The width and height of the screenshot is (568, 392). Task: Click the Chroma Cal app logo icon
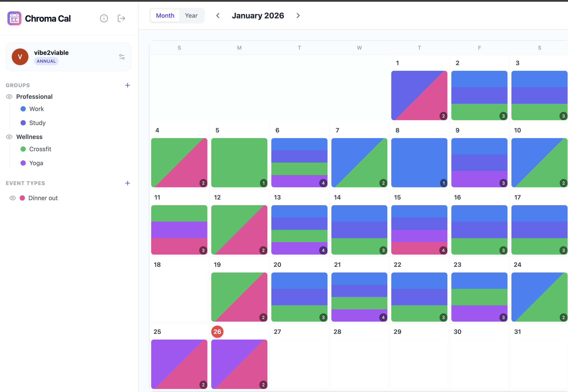click(x=14, y=18)
